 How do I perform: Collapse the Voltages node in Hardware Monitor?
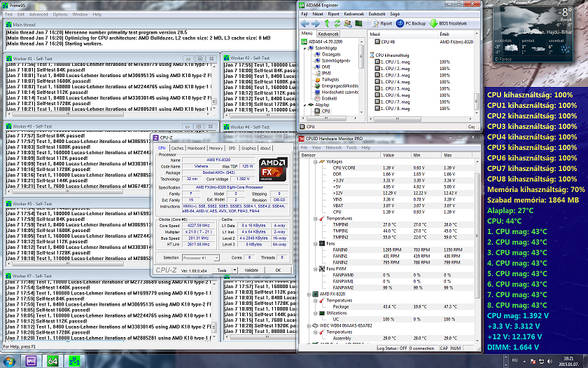314,161
